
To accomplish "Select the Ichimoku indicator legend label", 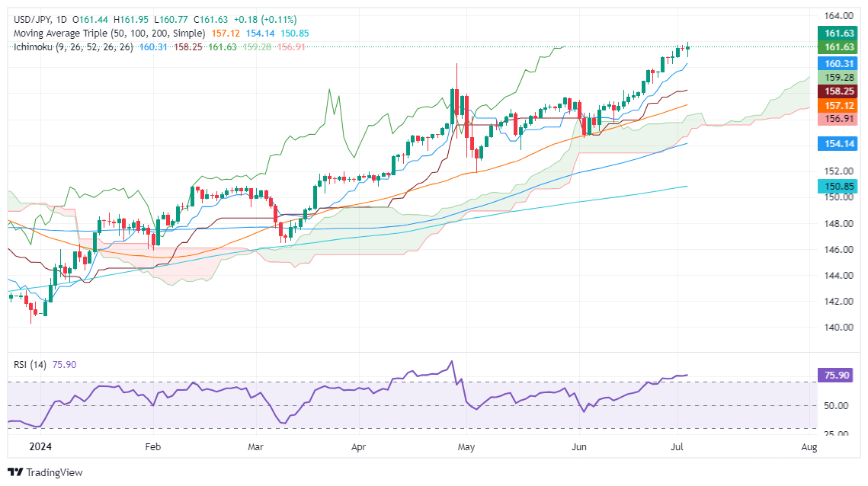I will click(x=73, y=47).
